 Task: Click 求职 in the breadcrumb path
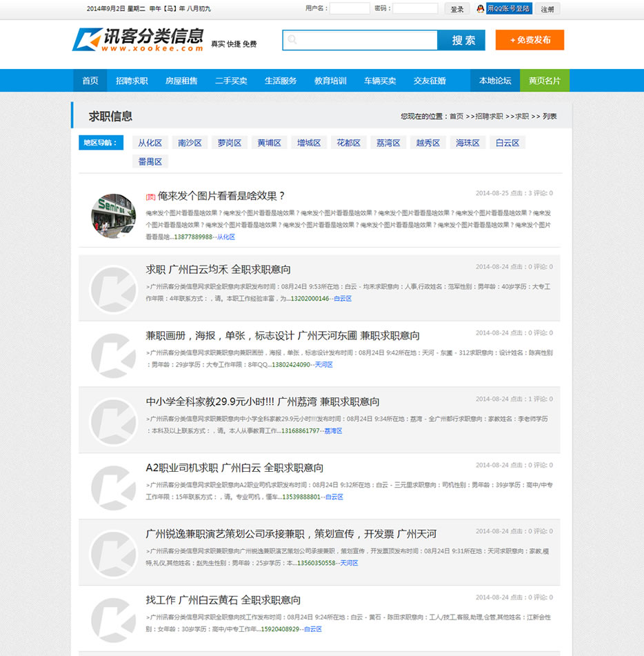point(522,117)
